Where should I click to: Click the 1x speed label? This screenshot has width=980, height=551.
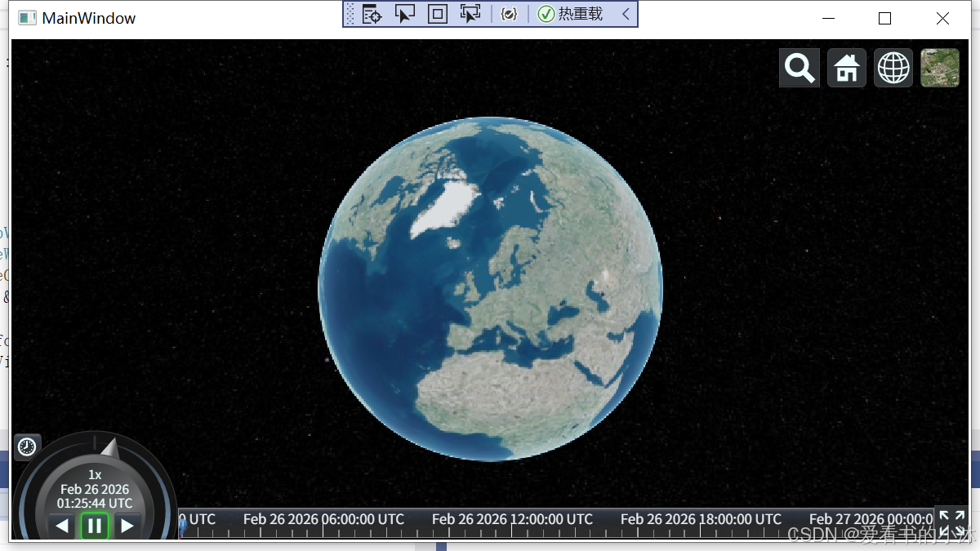95,474
